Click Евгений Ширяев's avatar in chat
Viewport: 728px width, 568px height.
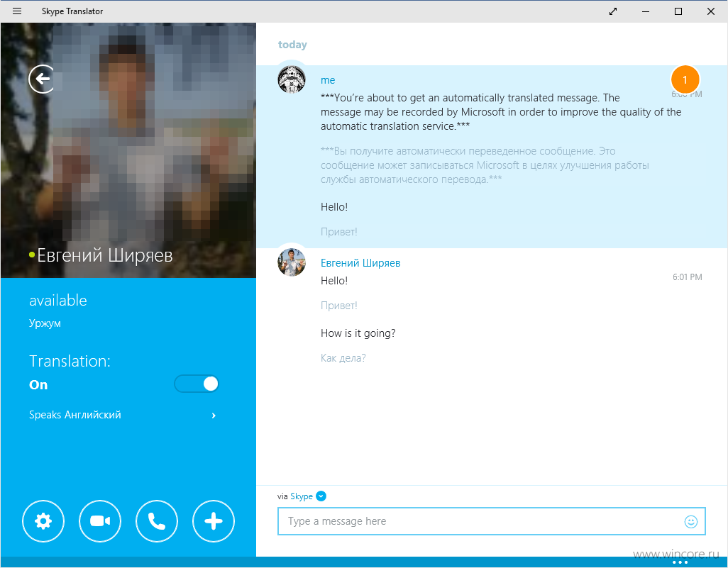point(292,262)
